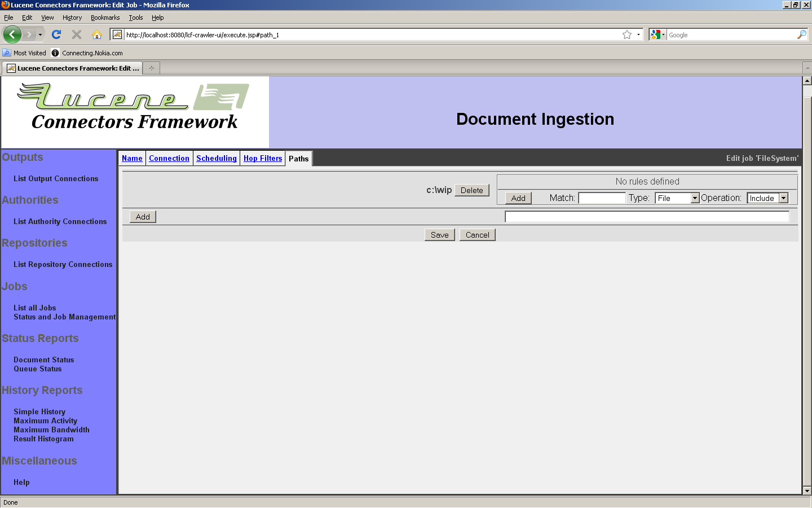The height and width of the screenshot is (508, 812).
Task: Open the Bookmarks menu
Action: coord(105,17)
